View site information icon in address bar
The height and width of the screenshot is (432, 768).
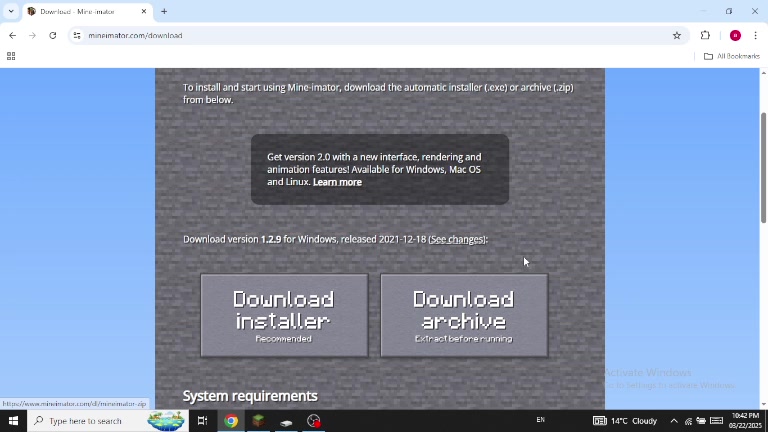77,35
